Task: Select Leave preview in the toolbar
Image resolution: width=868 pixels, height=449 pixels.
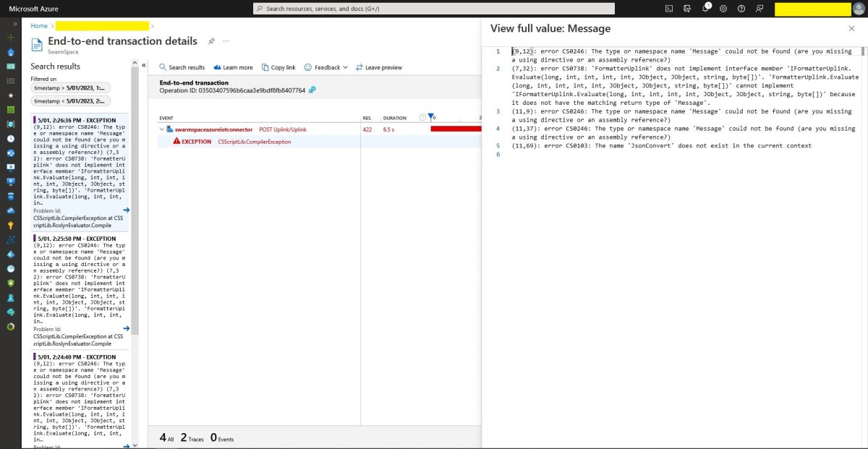Action: (382, 67)
